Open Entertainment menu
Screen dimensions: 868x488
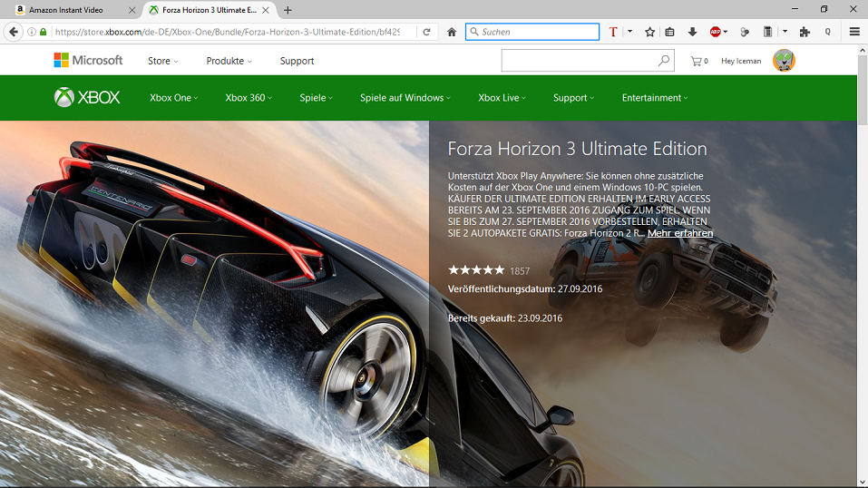655,97
